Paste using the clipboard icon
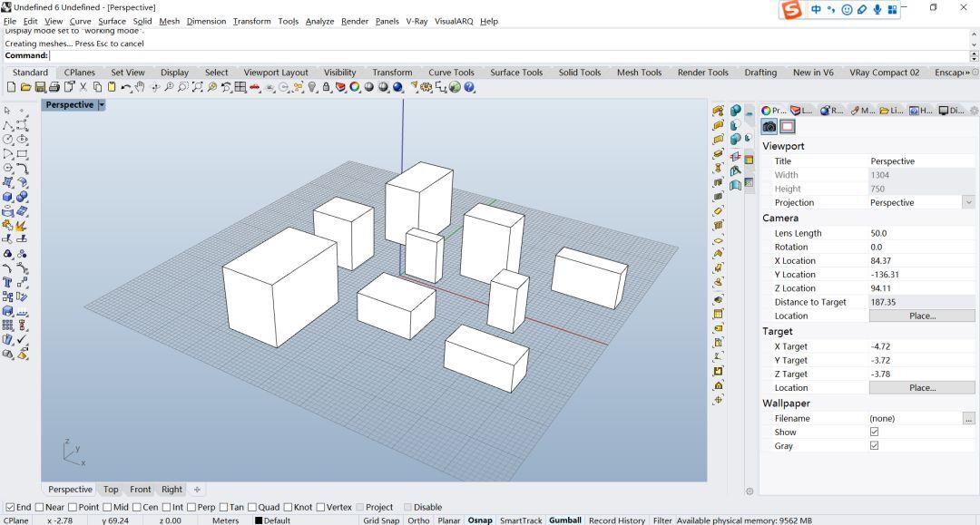 pos(112,87)
